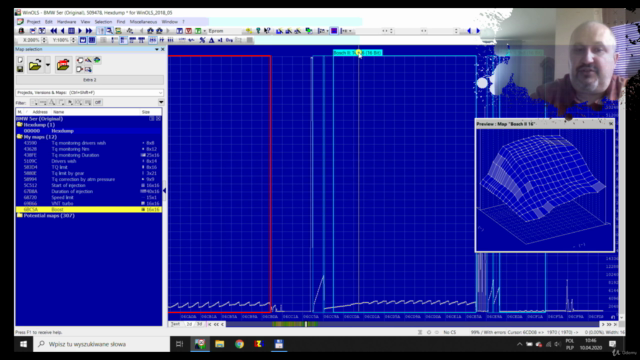Select Tq correction by atm pressure map
Screen dimensions: 640x360
point(89,179)
